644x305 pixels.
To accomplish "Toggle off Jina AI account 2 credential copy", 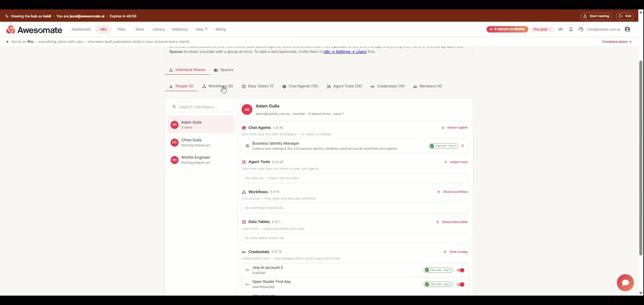I will click(x=461, y=270).
